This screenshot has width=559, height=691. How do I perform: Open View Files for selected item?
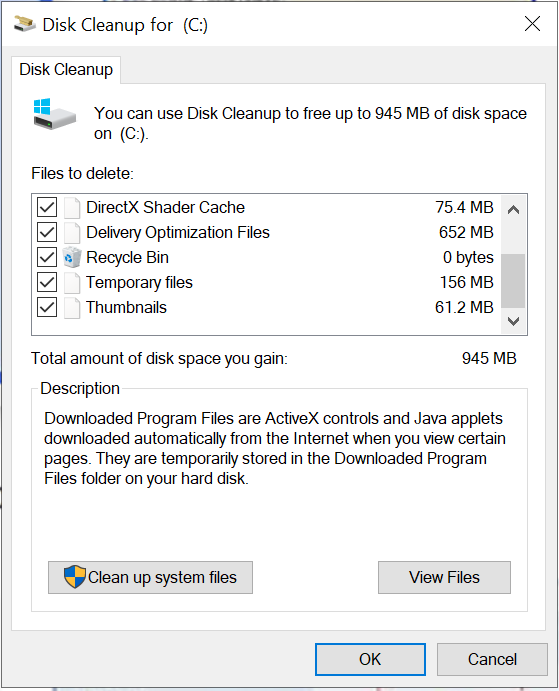click(x=444, y=577)
